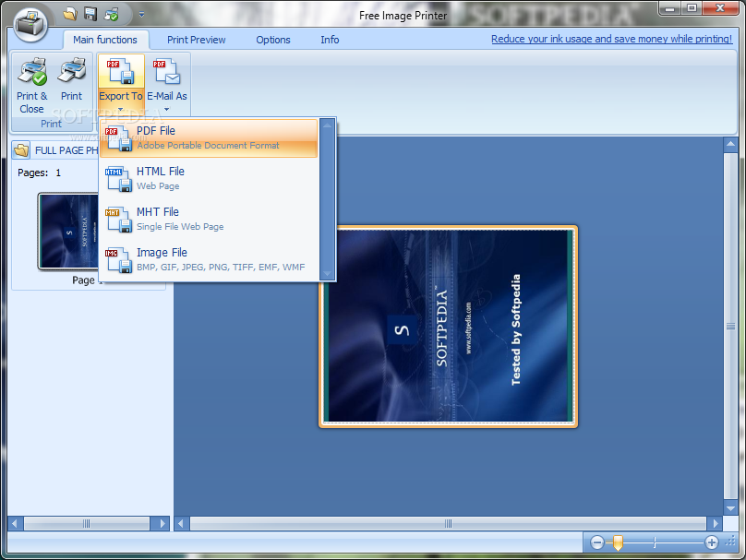Maximize the Free Image Printer window
Viewport: 746px width, 560px height.
pos(692,8)
